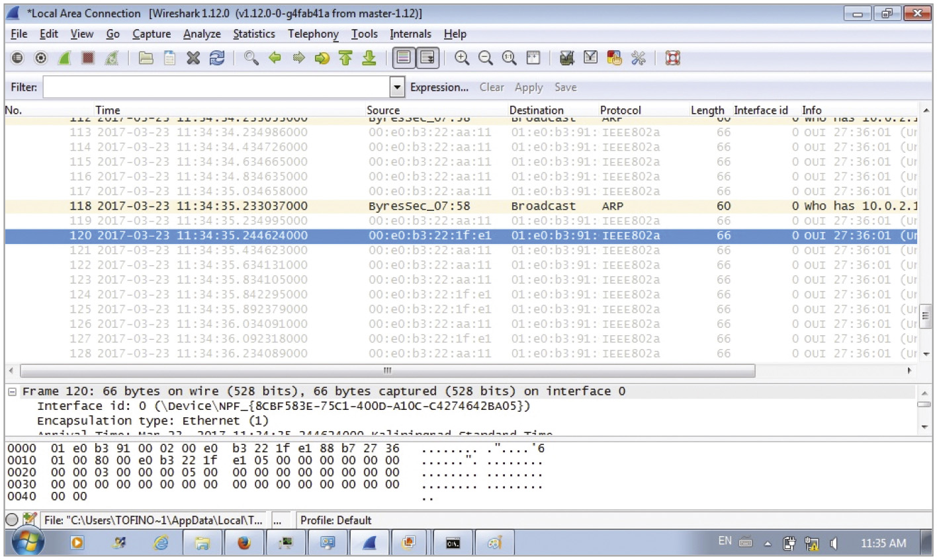Open the Edit menu
The image size is (937, 560).
(49, 34)
